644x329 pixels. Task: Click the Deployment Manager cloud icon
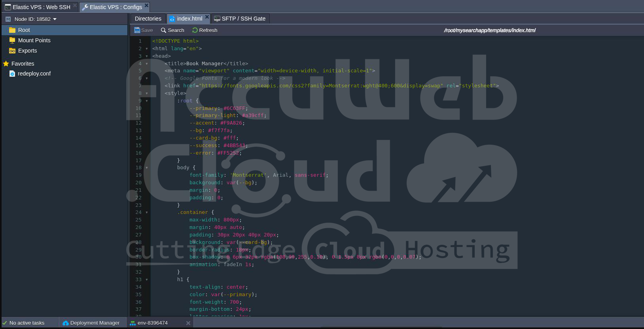point(66,323)
